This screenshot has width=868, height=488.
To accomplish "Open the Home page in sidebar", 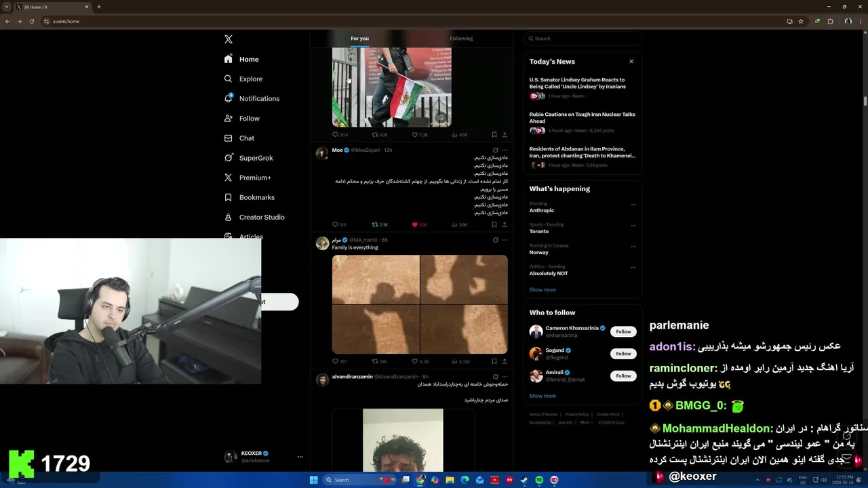I will (241, 59).
